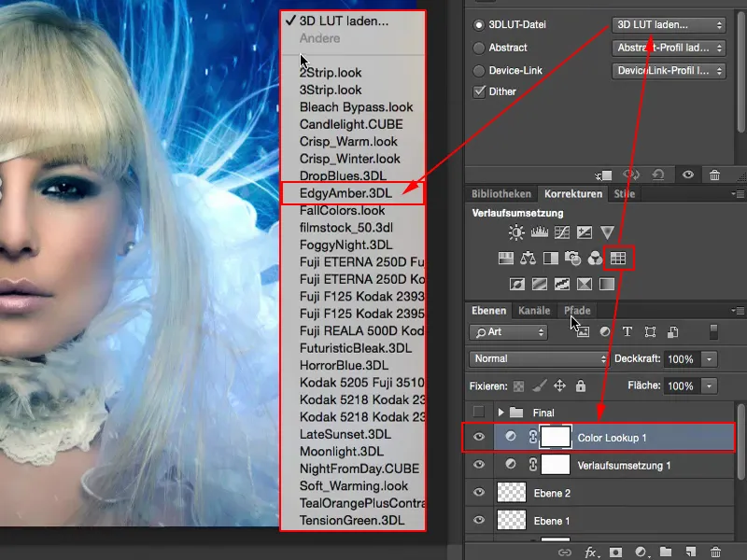
Task: Add a Brightness/Contrast adjustment
Action: point(516,232)
